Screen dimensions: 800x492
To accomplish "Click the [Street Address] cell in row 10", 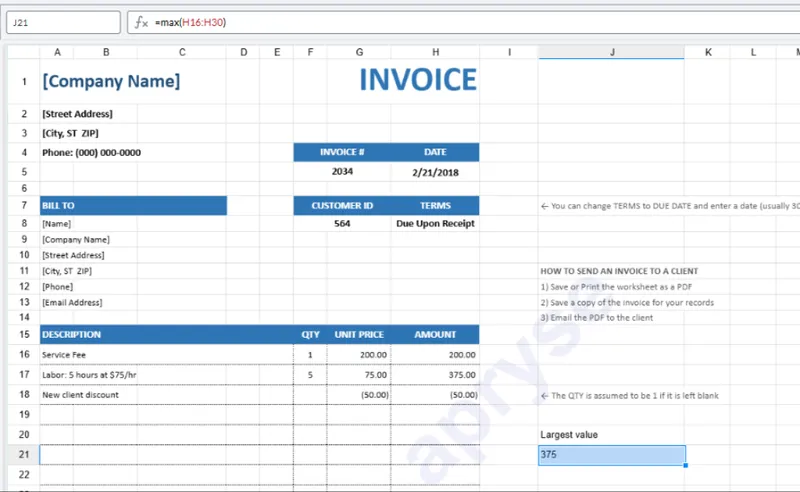I will coord(73,255).
